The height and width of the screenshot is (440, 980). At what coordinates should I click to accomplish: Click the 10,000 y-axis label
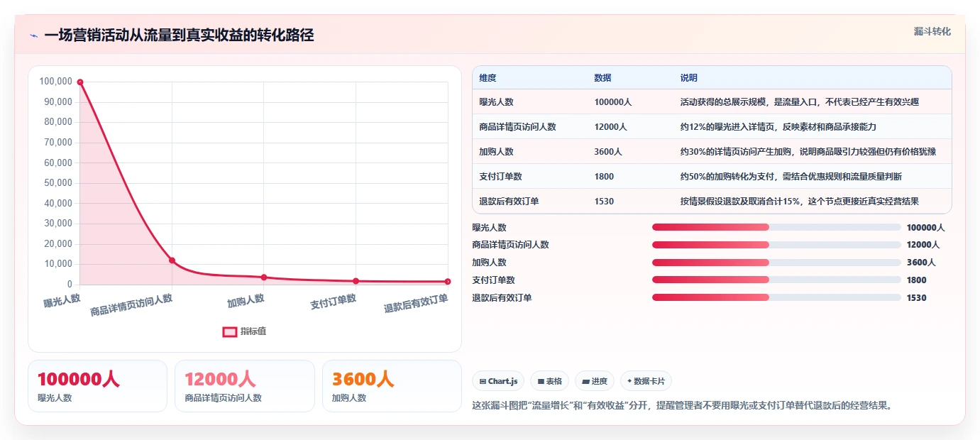pos(58,264)
